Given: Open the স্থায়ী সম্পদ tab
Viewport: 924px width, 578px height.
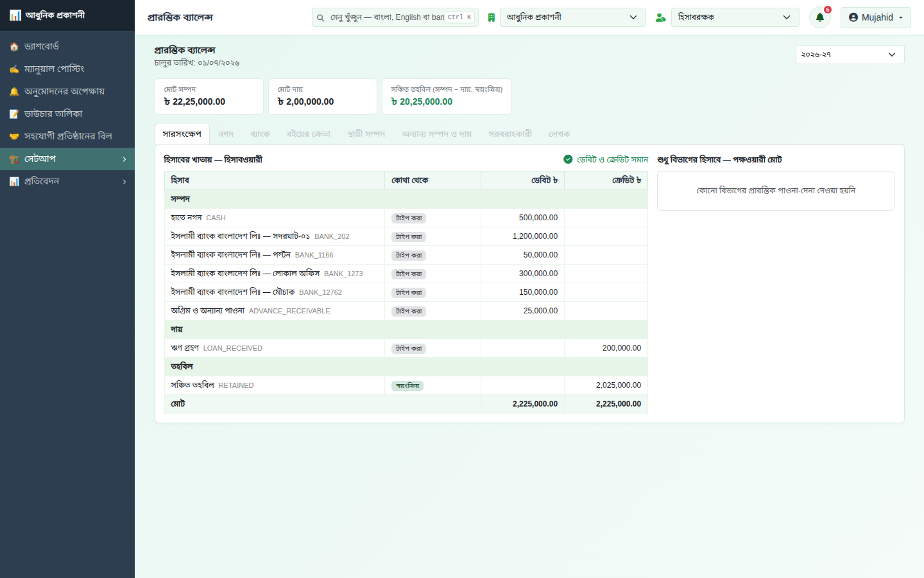Looking at the screenshot, I should (366, 134).
